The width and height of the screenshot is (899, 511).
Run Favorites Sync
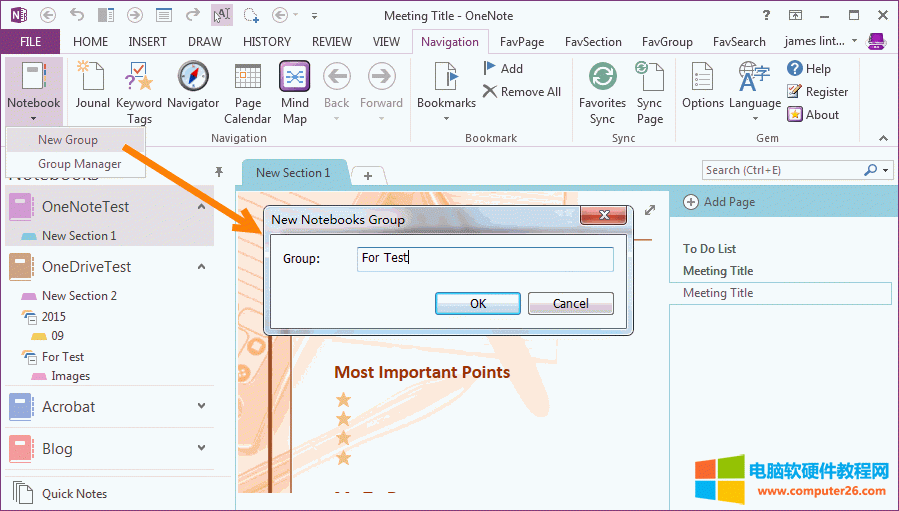click(x=602, y=92)
